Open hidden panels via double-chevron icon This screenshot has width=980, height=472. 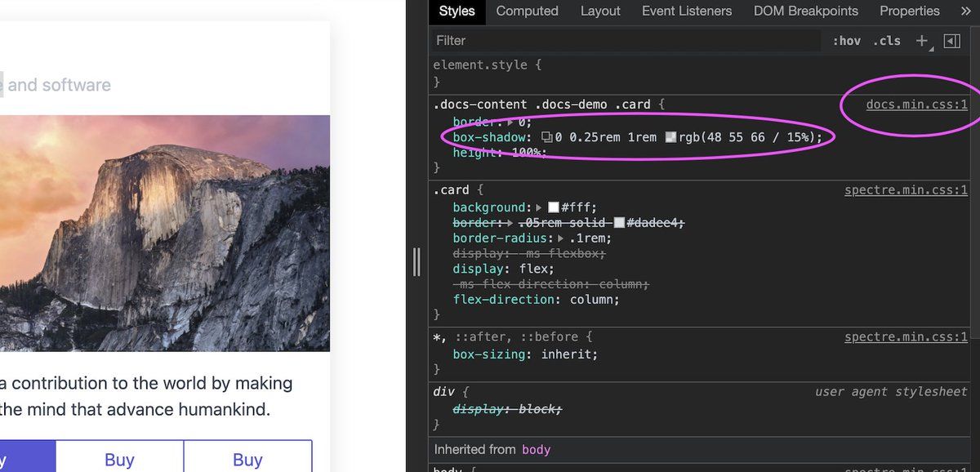click(967, 11)
